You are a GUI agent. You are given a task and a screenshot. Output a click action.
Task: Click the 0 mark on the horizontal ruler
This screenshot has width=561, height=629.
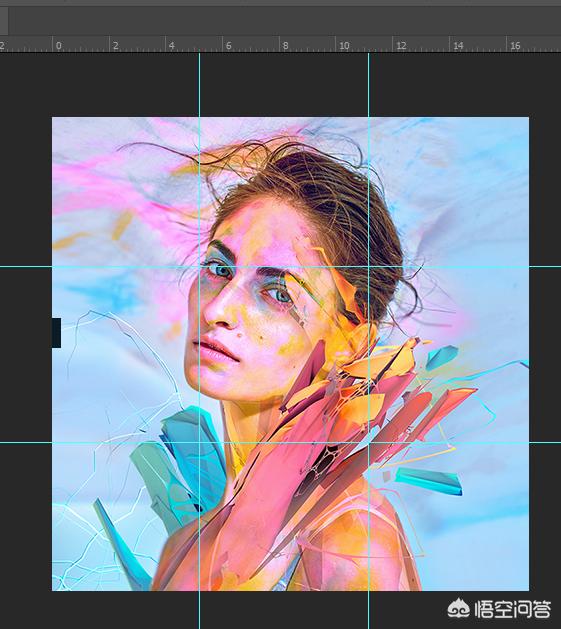point(59,45)
